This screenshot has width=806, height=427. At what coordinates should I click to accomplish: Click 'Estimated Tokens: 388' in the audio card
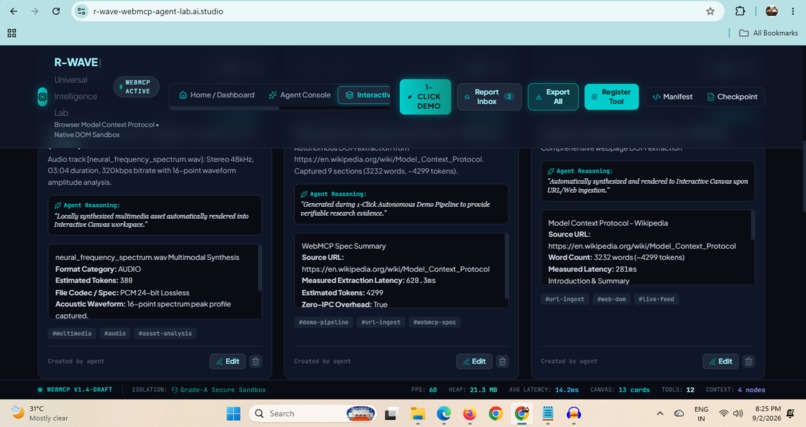pos(94,281)
